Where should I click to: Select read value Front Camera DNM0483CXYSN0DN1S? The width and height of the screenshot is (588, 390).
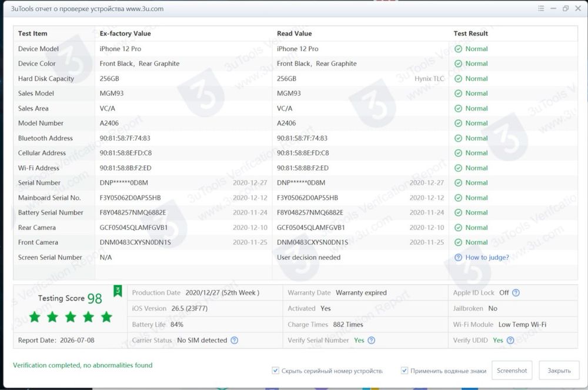point(312,242)
